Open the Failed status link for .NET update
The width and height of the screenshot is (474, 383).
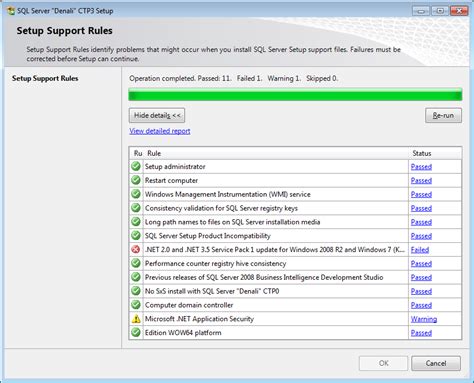[420, 250]
